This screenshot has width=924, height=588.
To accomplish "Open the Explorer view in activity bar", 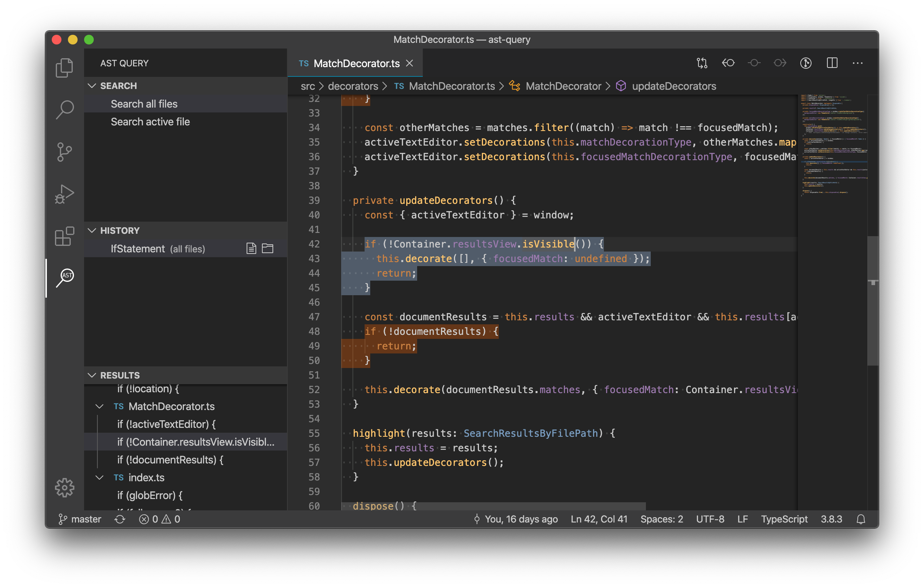I will 64,68.
